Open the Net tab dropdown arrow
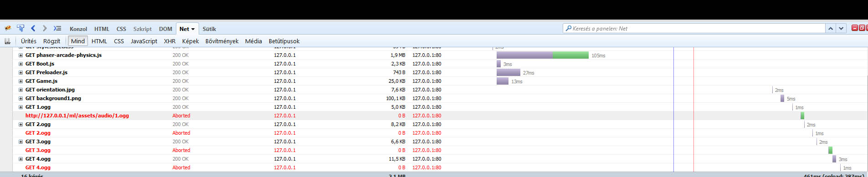 coord(193,29)
